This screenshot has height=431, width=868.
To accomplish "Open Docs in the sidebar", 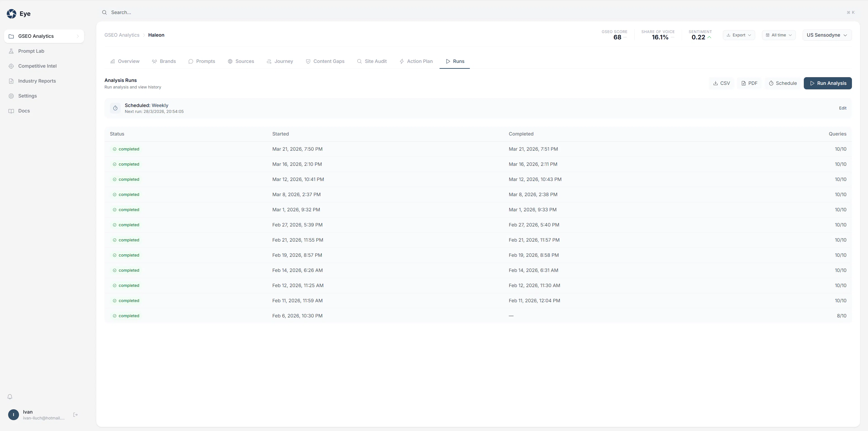I will pyautogui.click(x=44, y=111).
